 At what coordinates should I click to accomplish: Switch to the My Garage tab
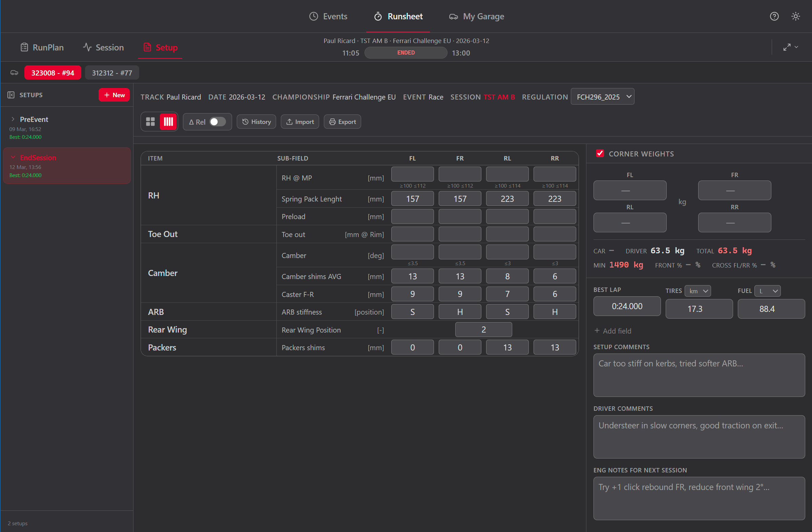coord(476,16)
